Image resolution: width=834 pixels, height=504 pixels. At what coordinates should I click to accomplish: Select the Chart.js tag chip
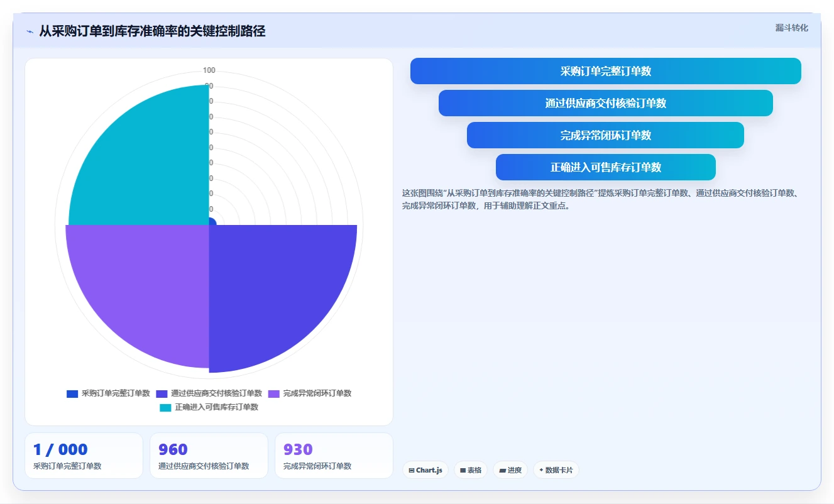[425, 470]
